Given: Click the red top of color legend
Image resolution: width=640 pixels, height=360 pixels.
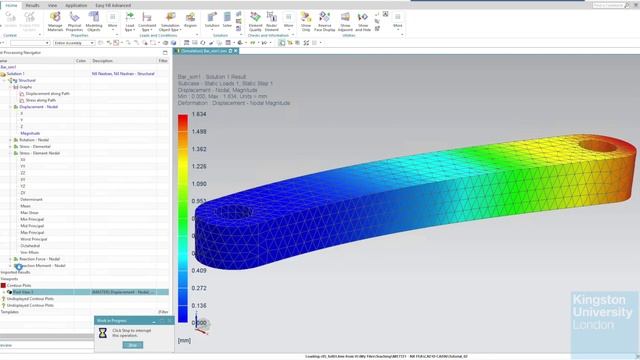Looking at the screenshot, I should (x=182, y=119).
